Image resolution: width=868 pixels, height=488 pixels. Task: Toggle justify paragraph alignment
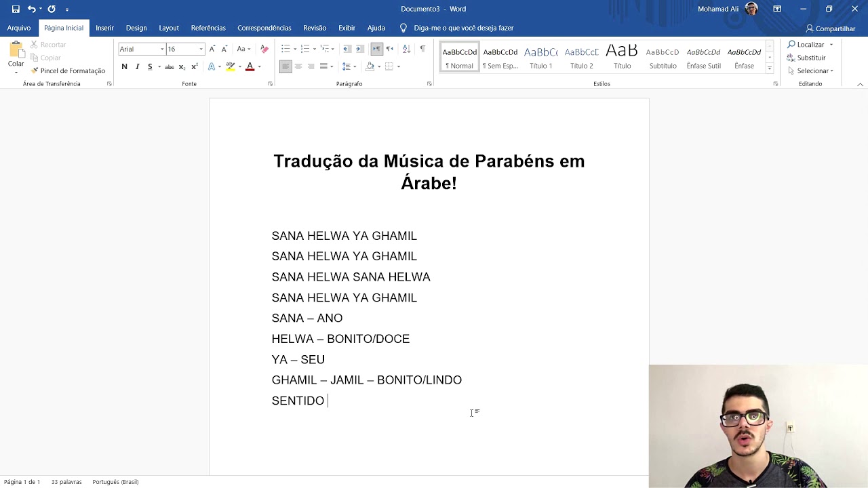click(x=324, y=66)
